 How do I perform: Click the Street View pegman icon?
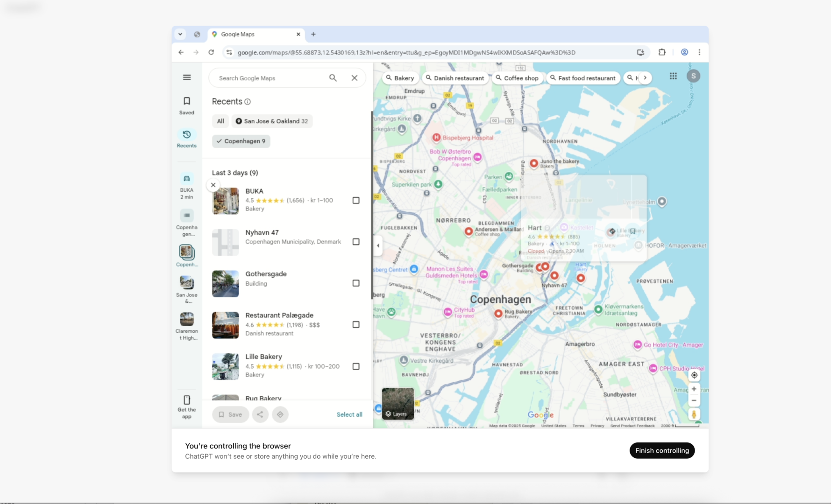[694, 414]
